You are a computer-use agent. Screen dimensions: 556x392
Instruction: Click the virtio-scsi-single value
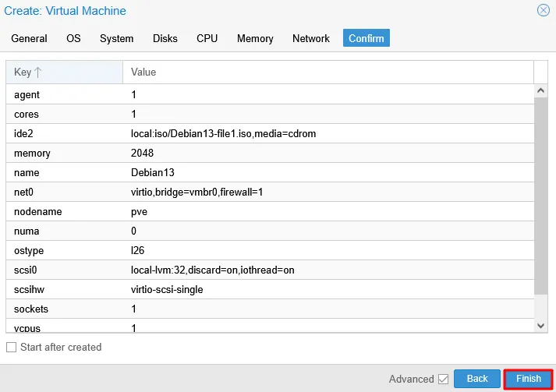(x=167, y=290)
